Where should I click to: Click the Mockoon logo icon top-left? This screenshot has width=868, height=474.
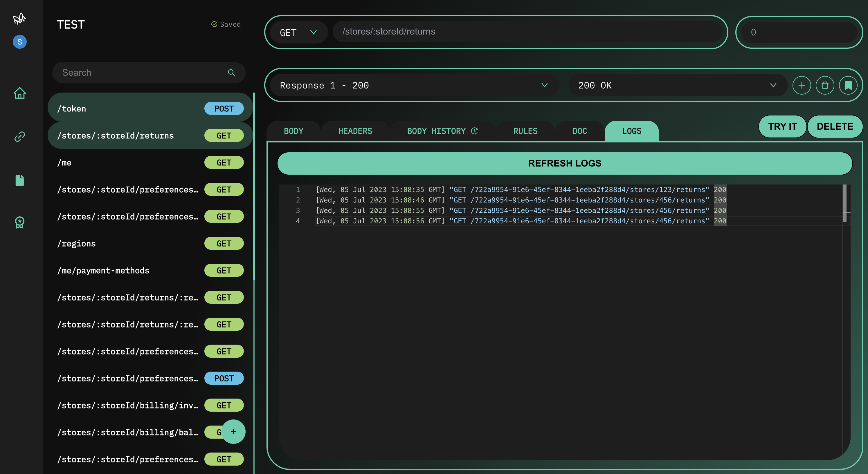(19, 18)
